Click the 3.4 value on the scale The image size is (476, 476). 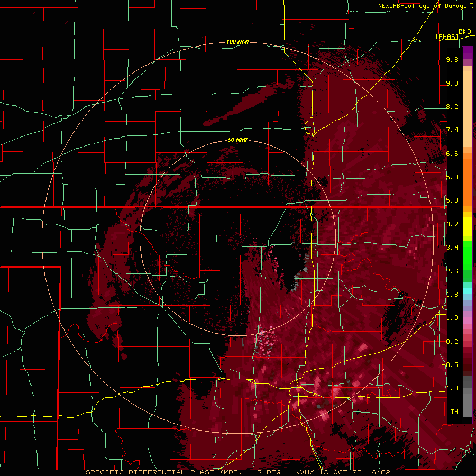click(x=452, y=248)
